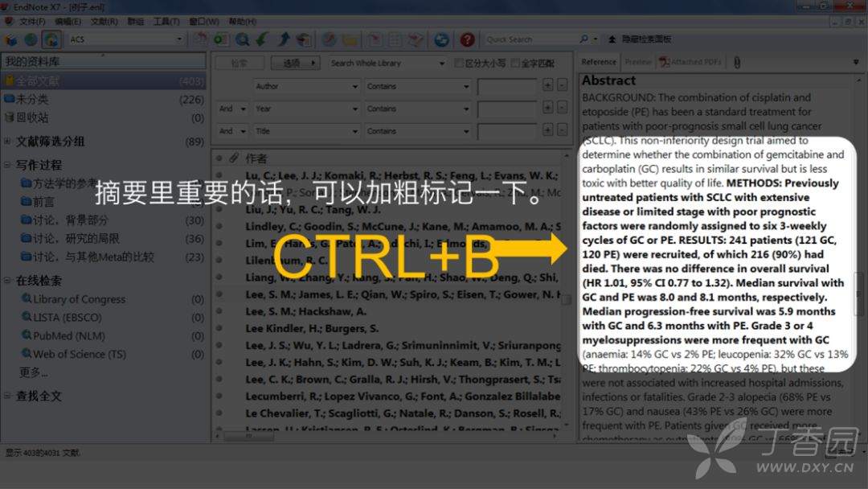Click the PubMed (NLM) online search icon

point(26,335)
